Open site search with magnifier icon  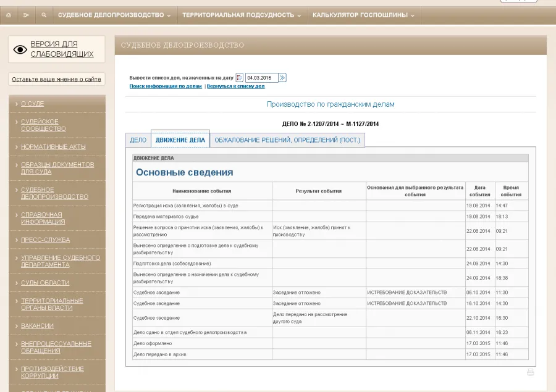pos(44,15)
